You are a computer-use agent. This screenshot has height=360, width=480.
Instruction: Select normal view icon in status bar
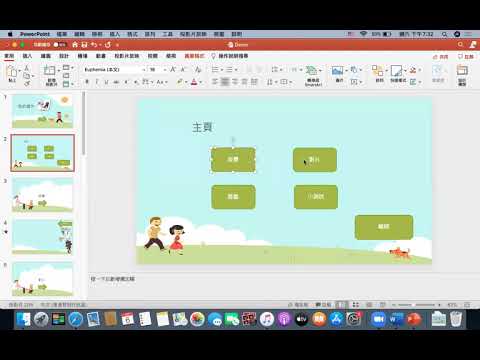click(x=341, y=305)
